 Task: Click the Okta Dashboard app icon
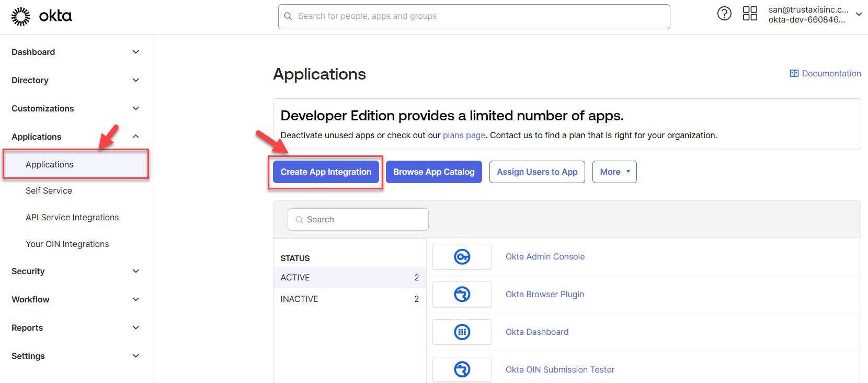(462, 332)
